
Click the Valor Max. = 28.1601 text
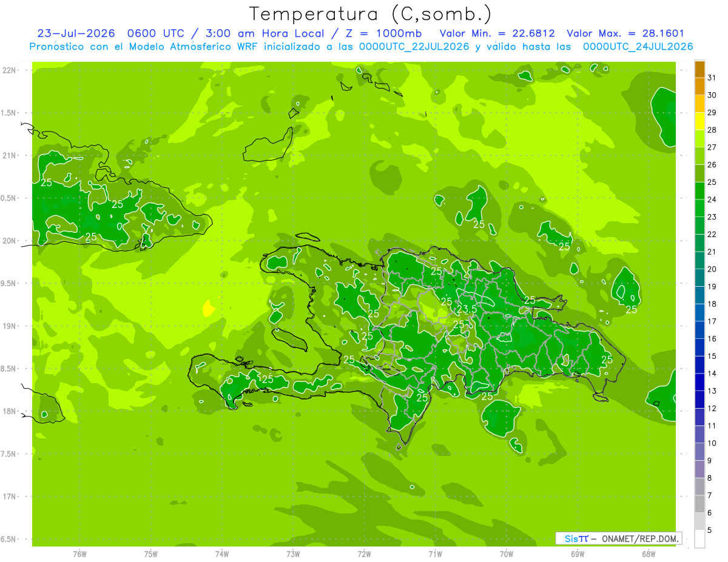tap(625, 33)
